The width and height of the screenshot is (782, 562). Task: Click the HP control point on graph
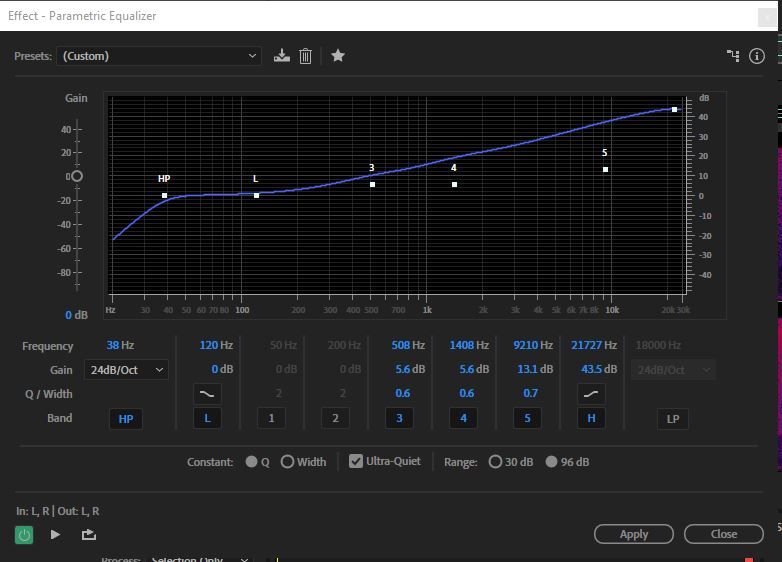[x=165, y=195]
